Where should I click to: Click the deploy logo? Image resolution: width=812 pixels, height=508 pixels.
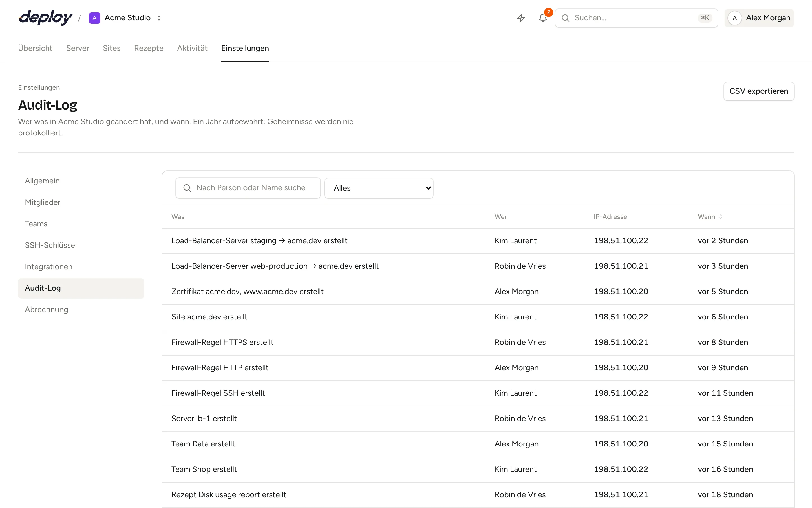46,18
